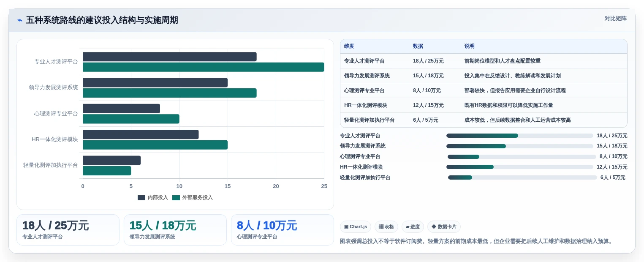
Task: Click the chart y-axis label 轻量化测评加执行平台
Action: pos(51,165)
